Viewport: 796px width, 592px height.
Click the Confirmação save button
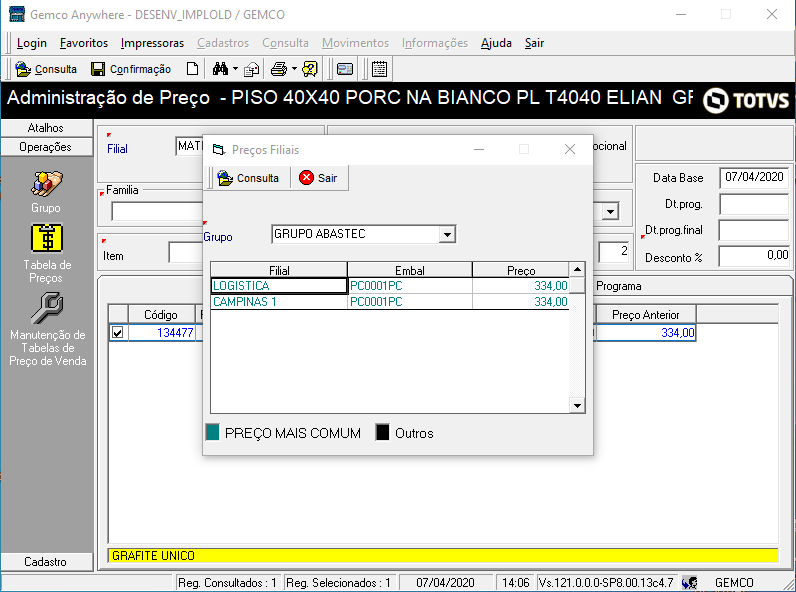[x=131, y=69]
